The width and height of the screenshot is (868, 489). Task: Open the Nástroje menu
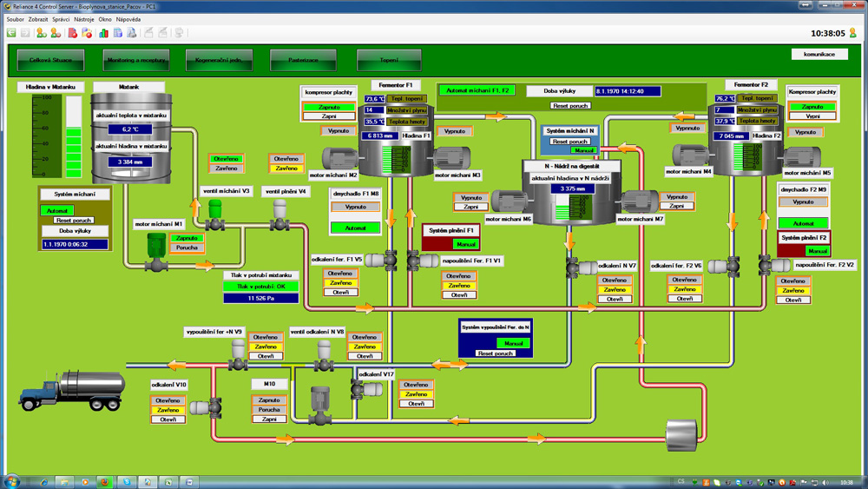click(84, 19)
